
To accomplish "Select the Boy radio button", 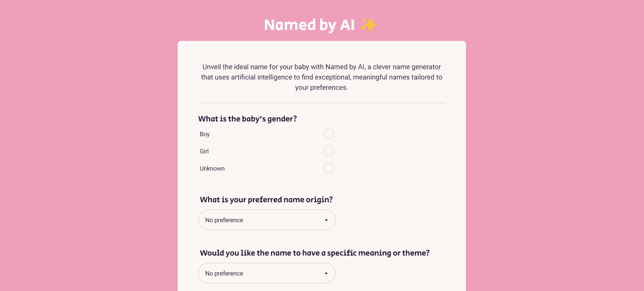I will pyautogui.click(x=328, y=134).
